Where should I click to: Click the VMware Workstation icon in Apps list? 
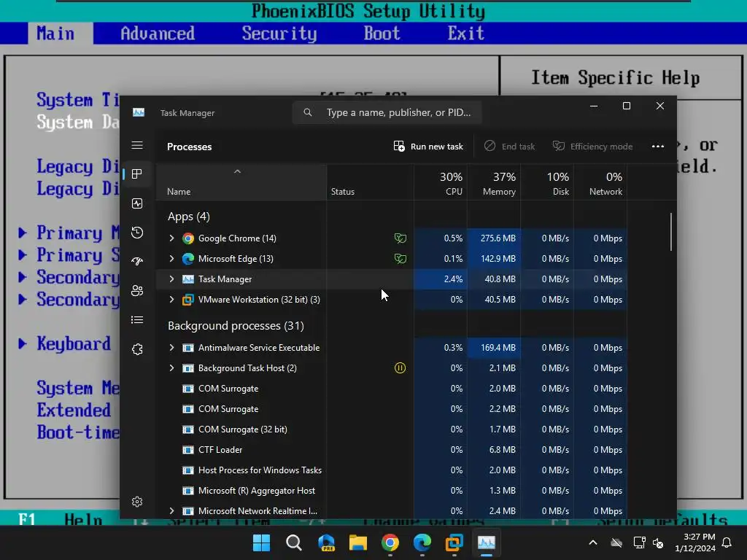click(188, 300)
